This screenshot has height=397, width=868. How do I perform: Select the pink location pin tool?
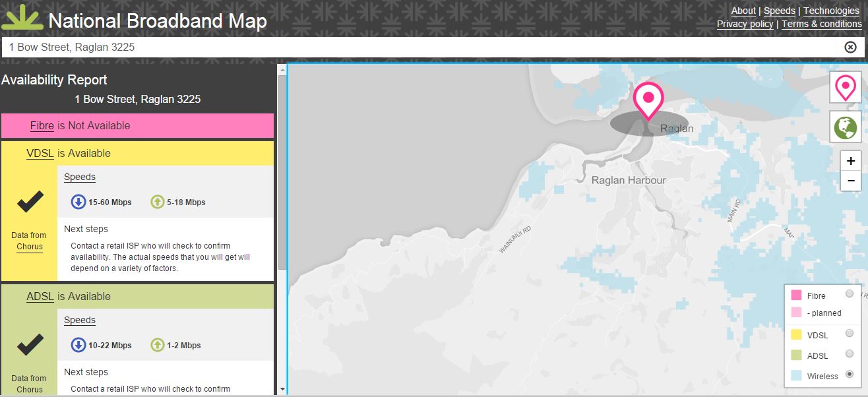tap(845, 86)
